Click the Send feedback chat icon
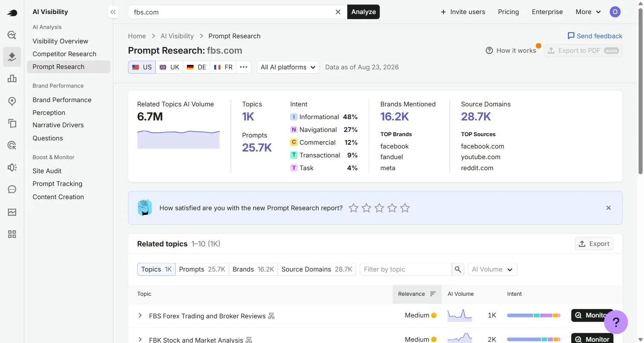This screenshot has width=644, height=343. (x=571, y=36)
